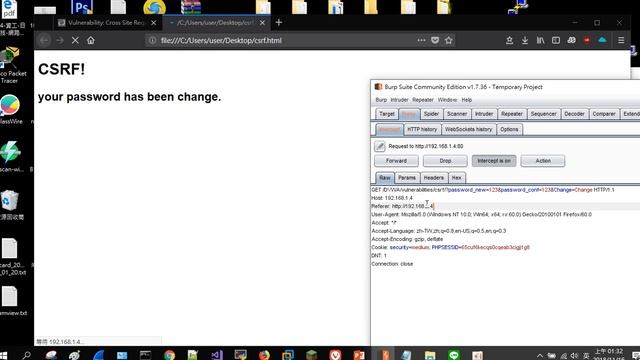Switch to the Decoder tab

[x=574, y=114]
